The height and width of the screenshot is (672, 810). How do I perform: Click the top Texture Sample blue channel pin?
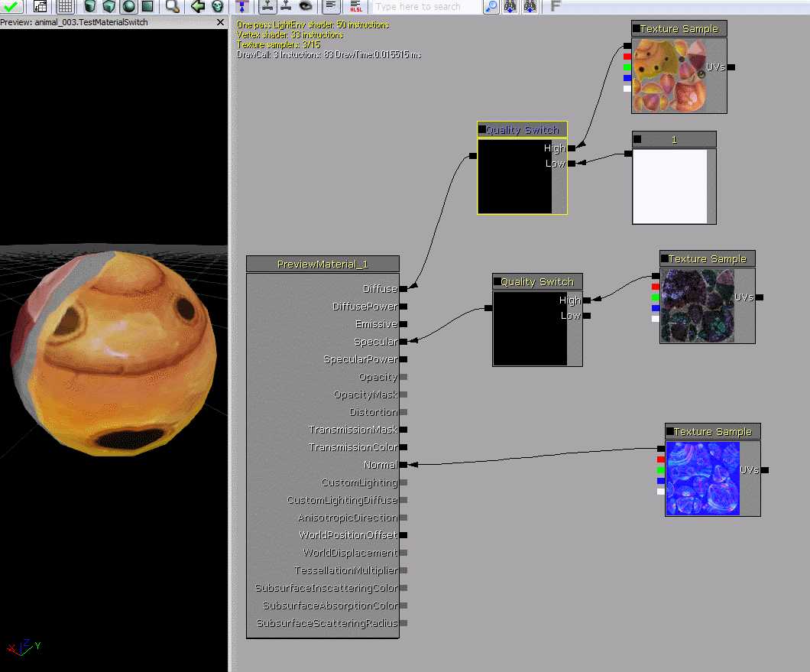pyautogui.click(x=627, y=78)
